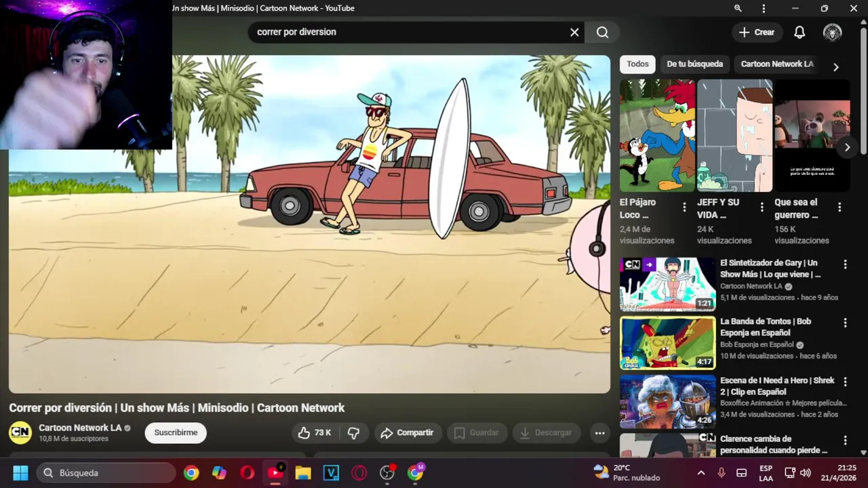Open the account avatar menu
The height and width of the screenshot is (488, 868).
tap(832, 32)
